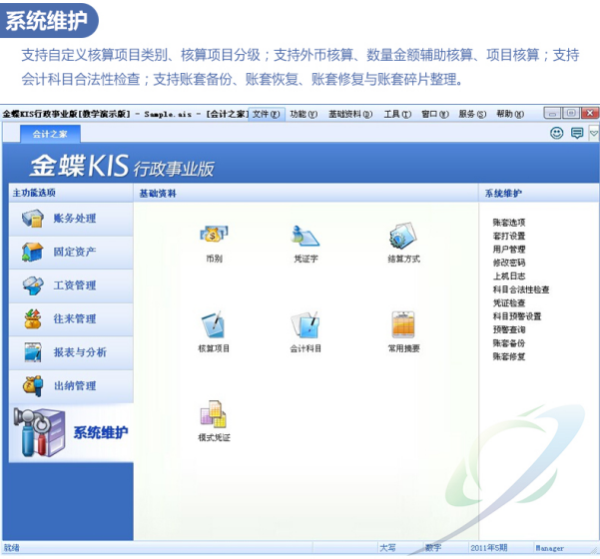Click the smiley face icon
The image size is (600, 559).
click(556, 133)
